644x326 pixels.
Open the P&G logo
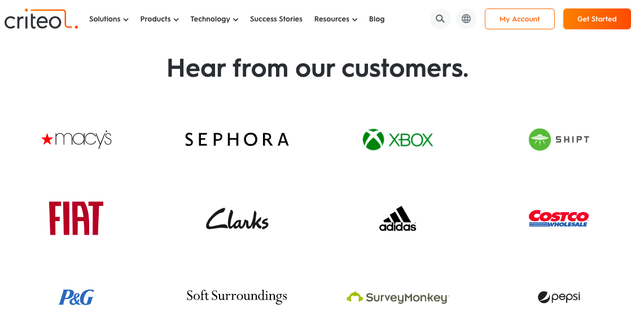click(x=76, y=297)
